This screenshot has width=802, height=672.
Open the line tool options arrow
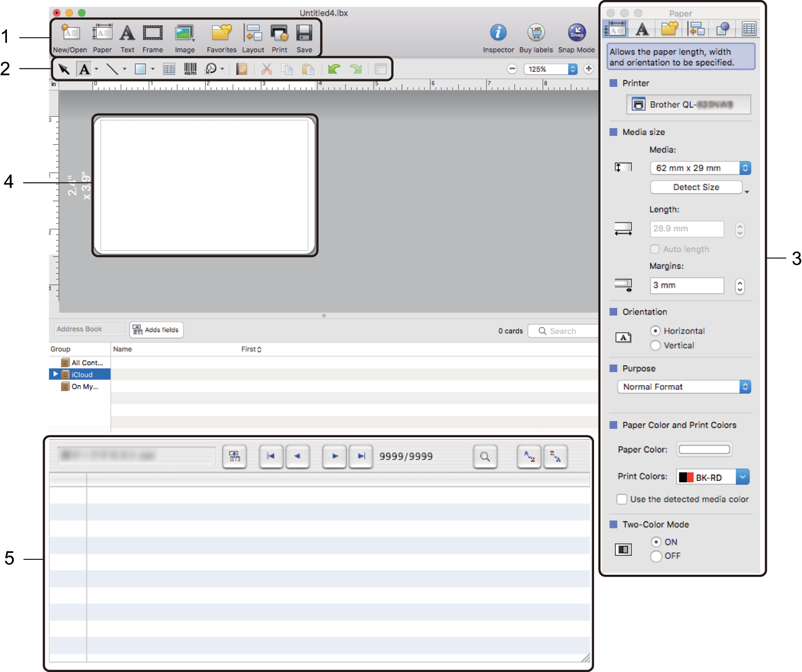[125, 69]
